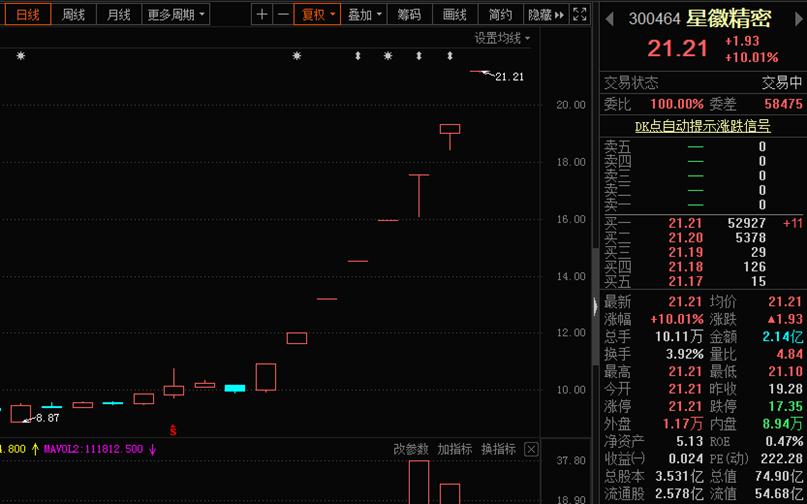The width and height of the screenshot is (807, 504).
Task: Click the 委差 value 58475
Action: coord(783,104)
